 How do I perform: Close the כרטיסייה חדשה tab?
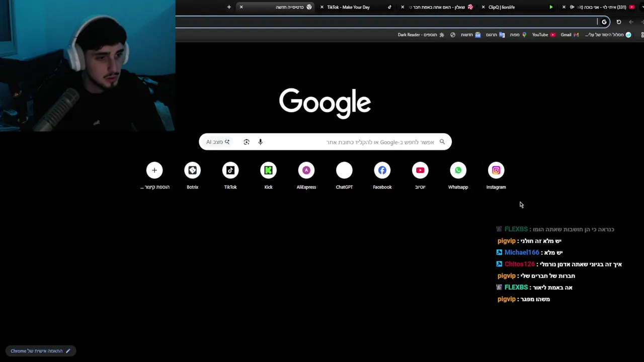point(241,7)
